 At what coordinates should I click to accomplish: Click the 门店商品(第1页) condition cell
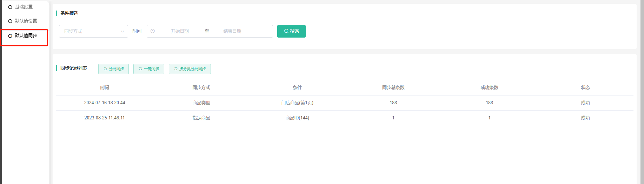coord(297,103)
